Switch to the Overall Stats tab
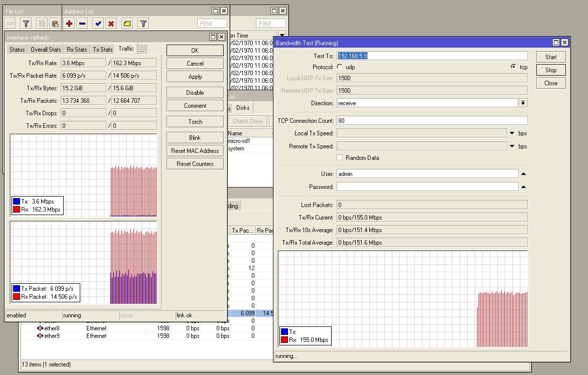The image size is (588, 375). [x=45, y=50]
